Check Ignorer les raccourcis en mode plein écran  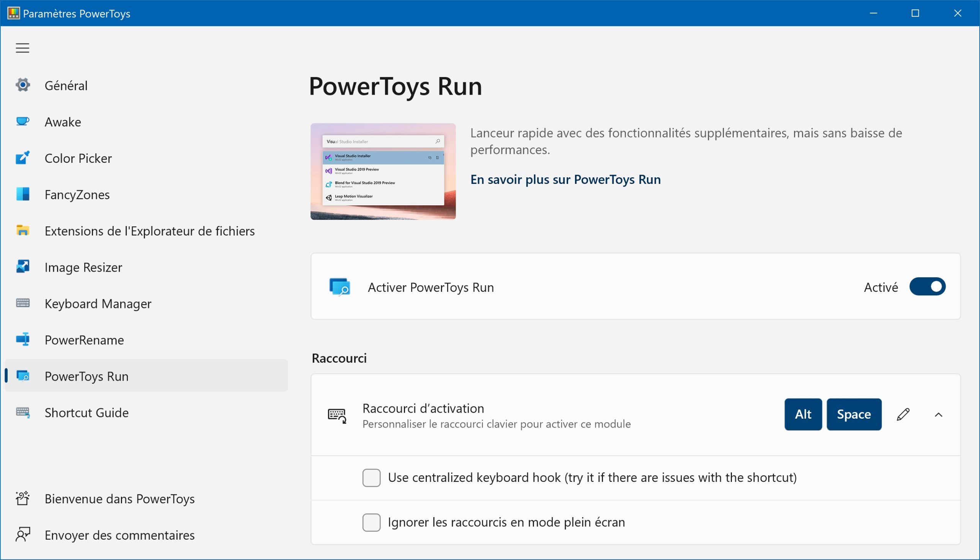pyautogui.click(x=371, y=522)
